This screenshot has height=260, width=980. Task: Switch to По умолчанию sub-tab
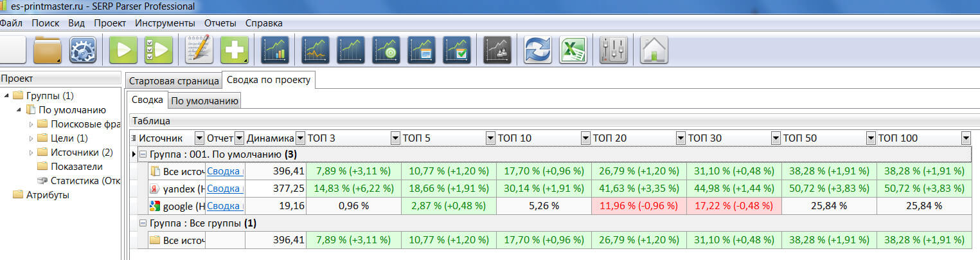click(x=204, y=100)
